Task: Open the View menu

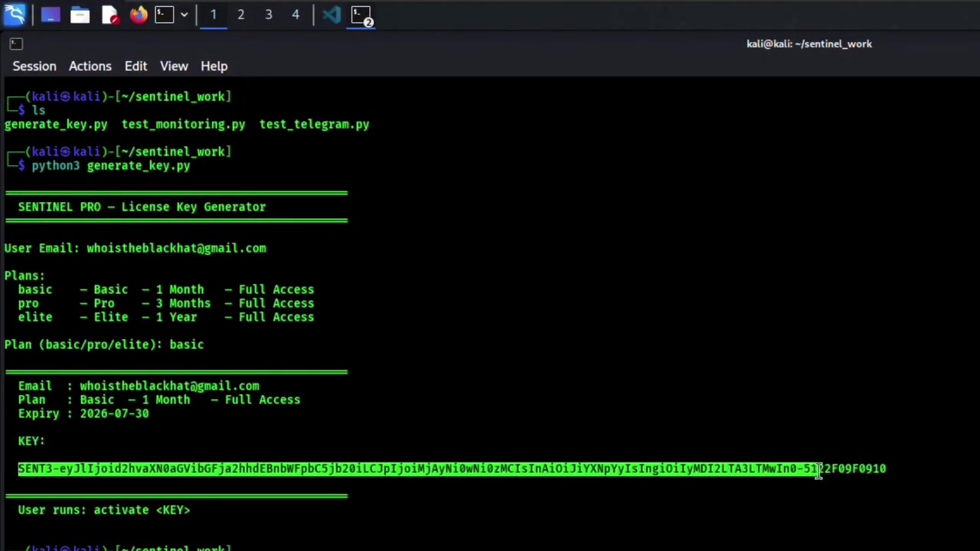Action: coord(174,66)
